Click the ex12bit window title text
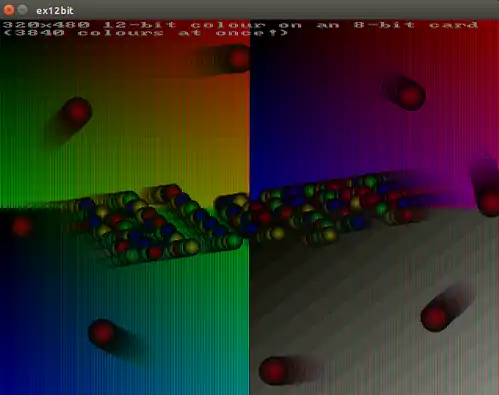The width and height of the screenshot is (499, 395). (x=55, y=11)
